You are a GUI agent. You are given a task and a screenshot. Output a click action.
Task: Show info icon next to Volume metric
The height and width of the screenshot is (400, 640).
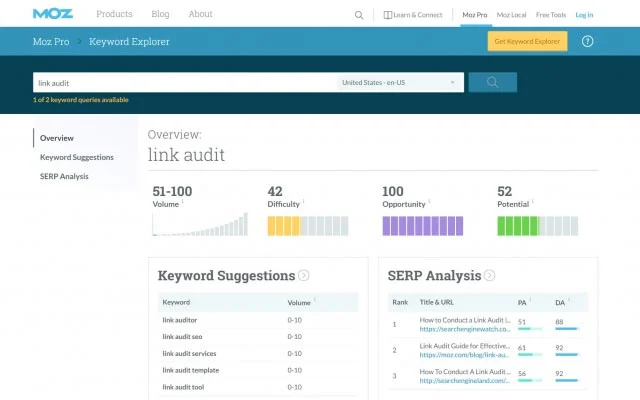click(x=182, y=201)
